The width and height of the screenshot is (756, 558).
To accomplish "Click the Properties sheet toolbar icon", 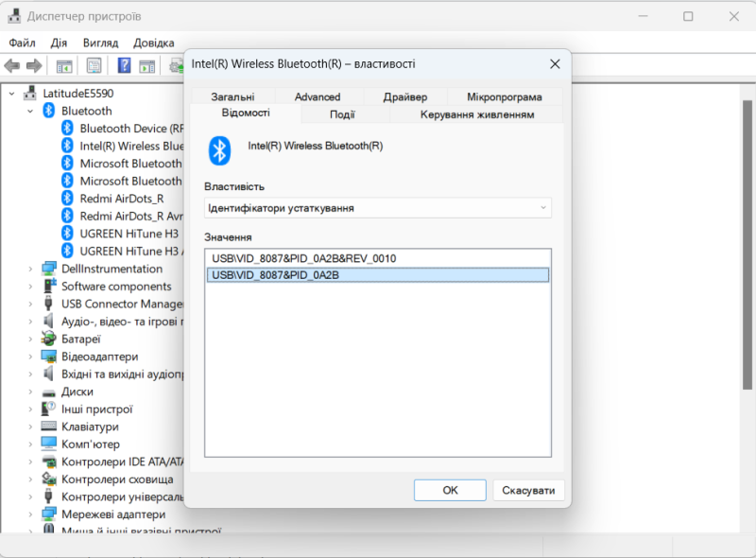I will coord(94,65).
